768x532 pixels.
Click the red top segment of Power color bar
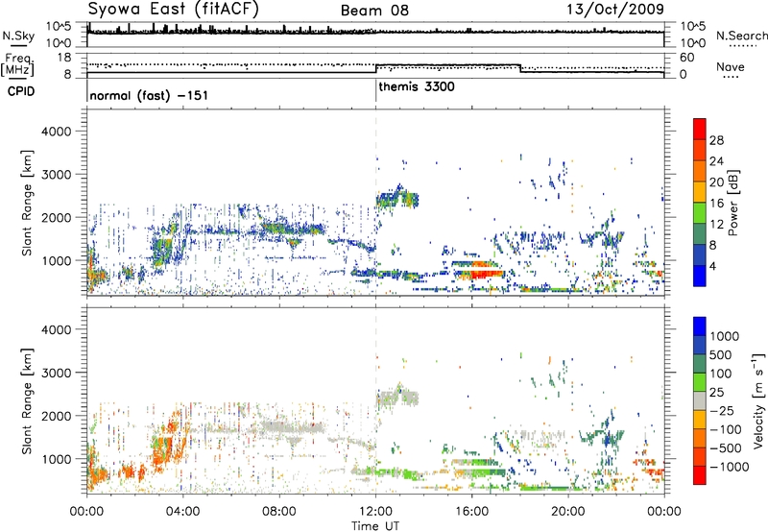coord(700,129)
